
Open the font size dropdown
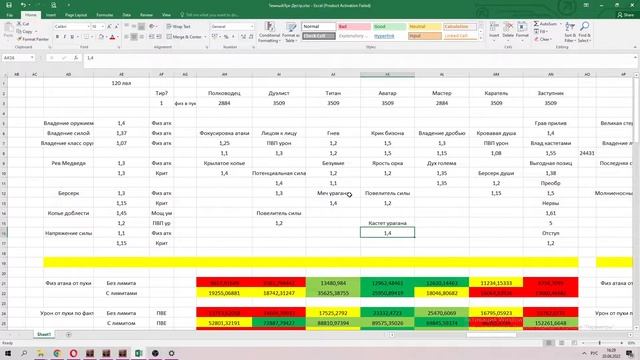[102, 27]
